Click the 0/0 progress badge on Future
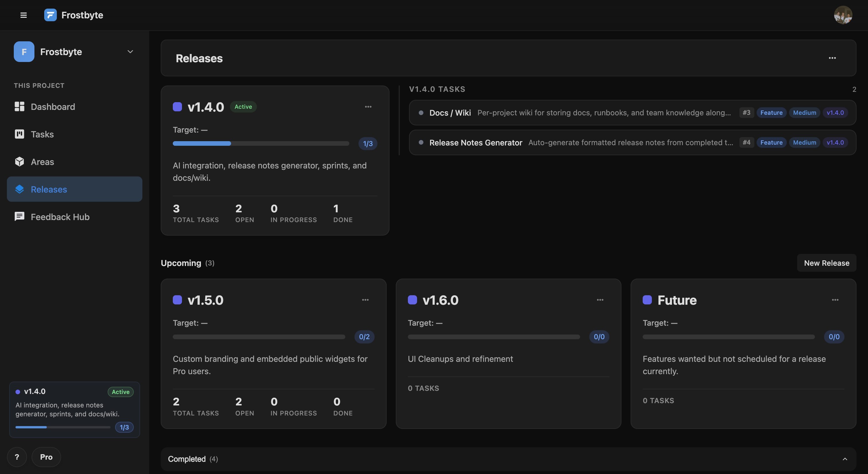 (x=834, y=337)
